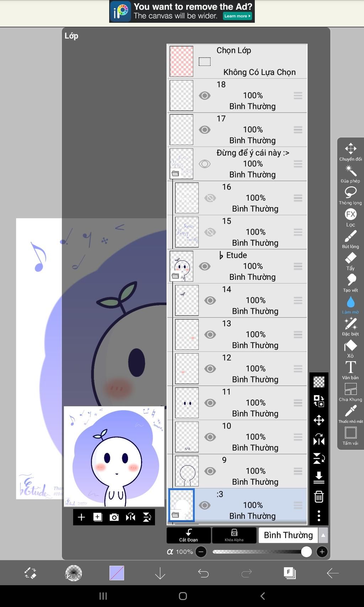Click the checkerboard clear layer icon

pyautogui.click(x=319, y=382)
